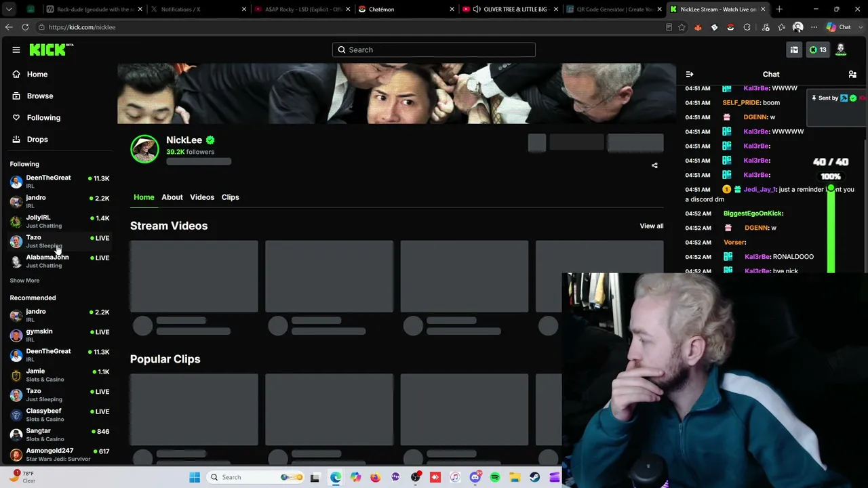868x488 pixels.
Task: Open Spotify from the taskbar
Action: (495, 477)
